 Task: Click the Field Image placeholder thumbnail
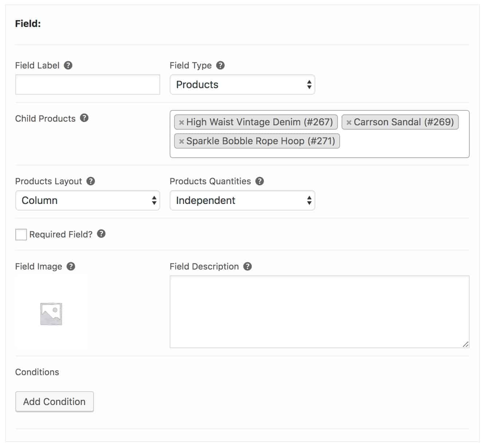pyautogui.click(x=51, y=314)
